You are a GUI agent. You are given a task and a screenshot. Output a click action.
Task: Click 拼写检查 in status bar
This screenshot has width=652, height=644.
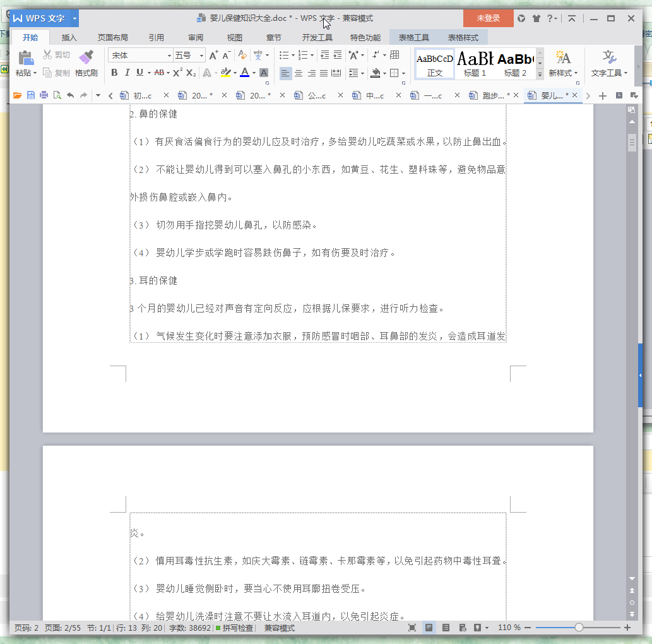click(234, 628)
